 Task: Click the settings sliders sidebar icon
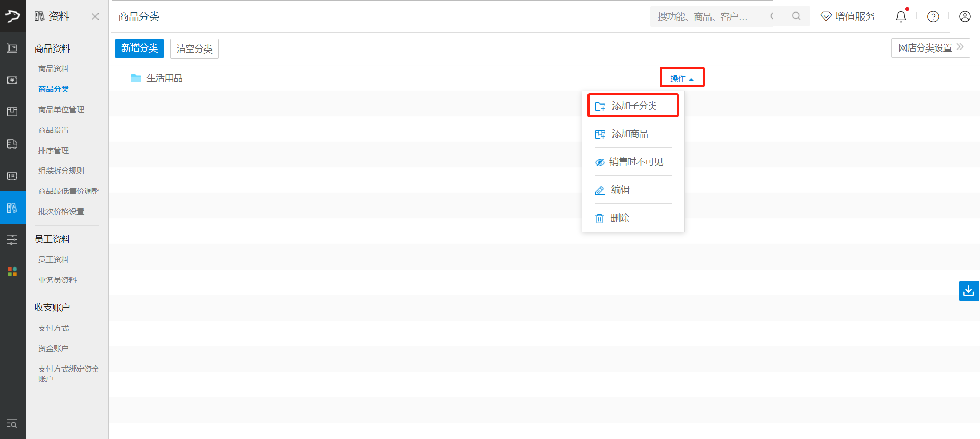(12, 239)
